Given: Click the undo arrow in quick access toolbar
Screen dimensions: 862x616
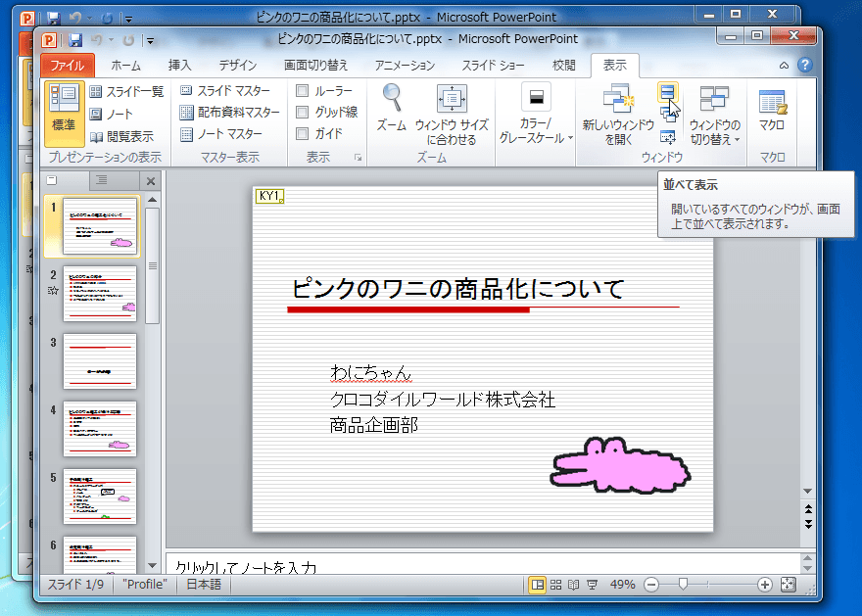Looking at the screenshot, I should click(96, 40).
